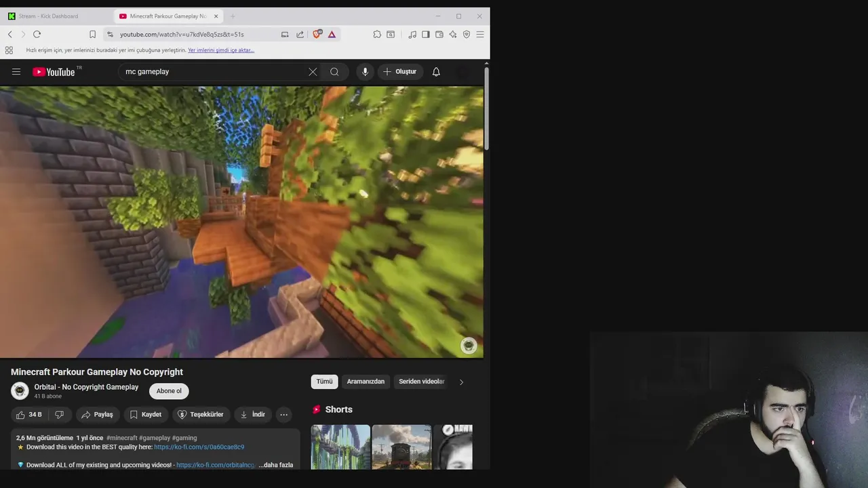Open Brave Rewards triangle icon
This screenshot has height=488, width=868.
coord(332,35)
